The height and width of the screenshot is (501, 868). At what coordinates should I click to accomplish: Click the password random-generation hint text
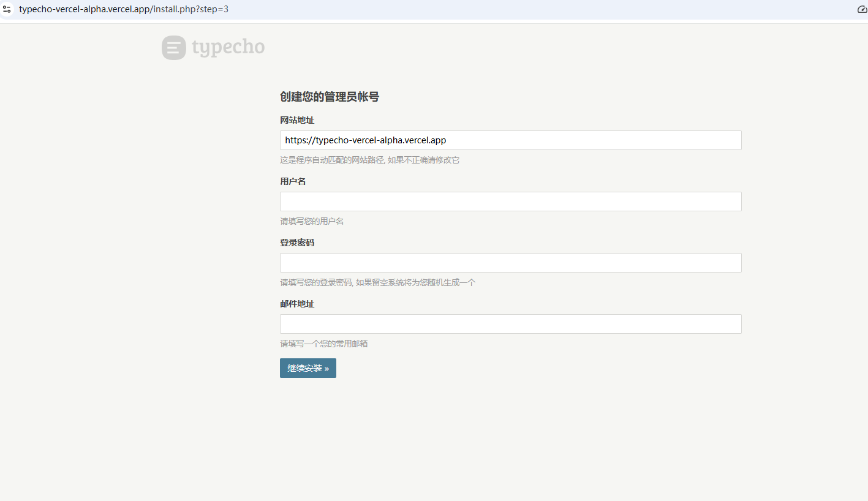click(x=377, y=282)
